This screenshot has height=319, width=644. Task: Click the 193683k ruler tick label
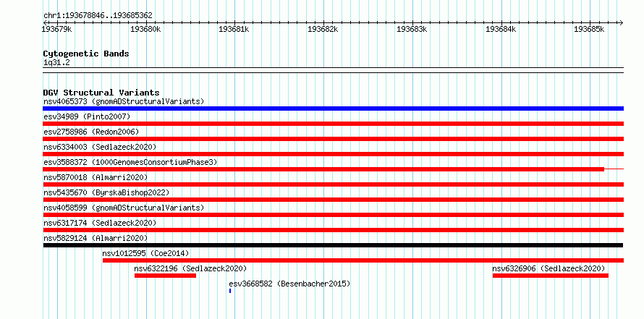[412, 30]
